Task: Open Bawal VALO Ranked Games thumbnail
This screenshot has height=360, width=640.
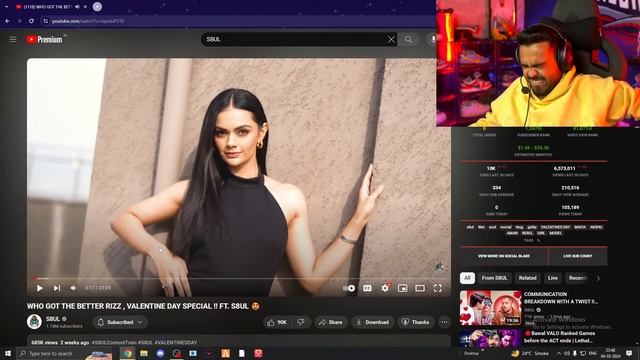Action: pyautogui.click(x=491, y=338)
